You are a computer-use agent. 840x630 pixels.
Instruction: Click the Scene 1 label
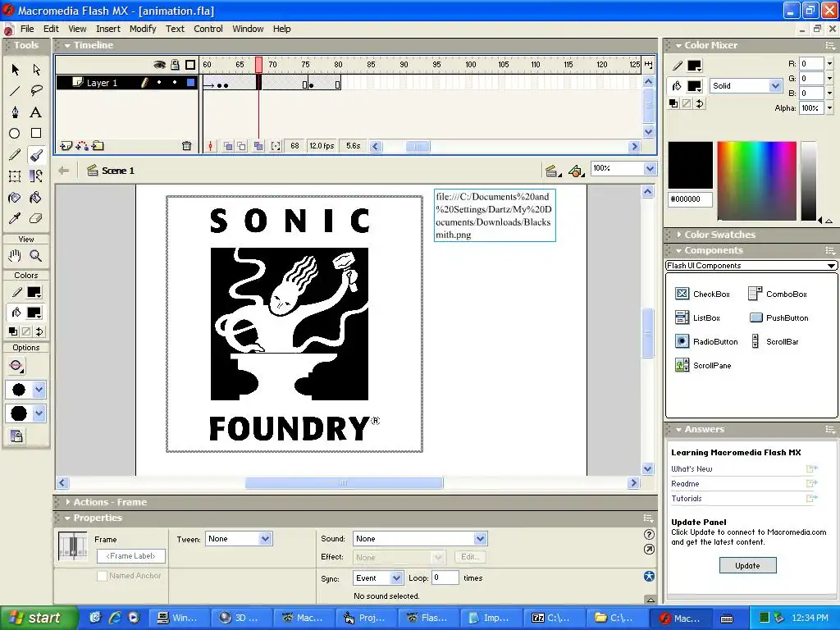(118, 171)
